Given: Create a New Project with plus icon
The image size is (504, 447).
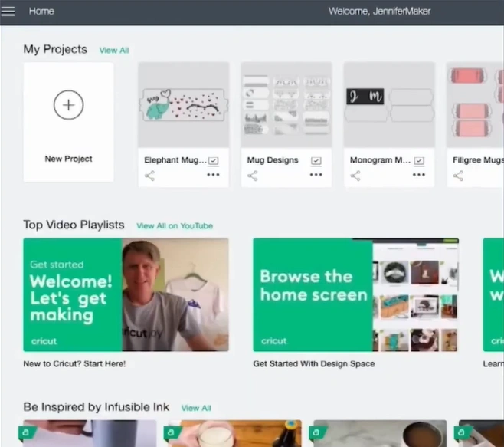Looking at the screenshot, I should (x=68, y=105).
